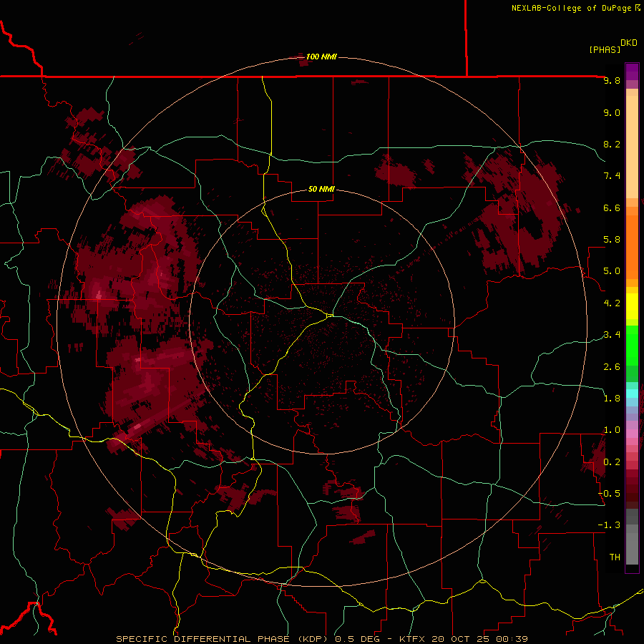Click the 00:39 timestamp
The width and height of the screenshot is (644, 644).
[x=512, y=639]
